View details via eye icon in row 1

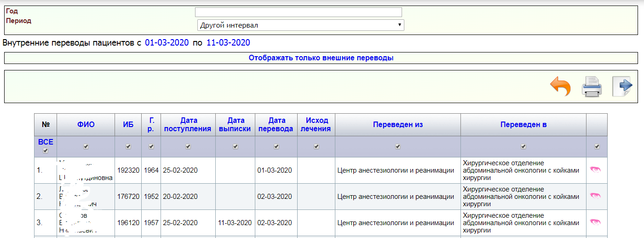pos(596,170)
